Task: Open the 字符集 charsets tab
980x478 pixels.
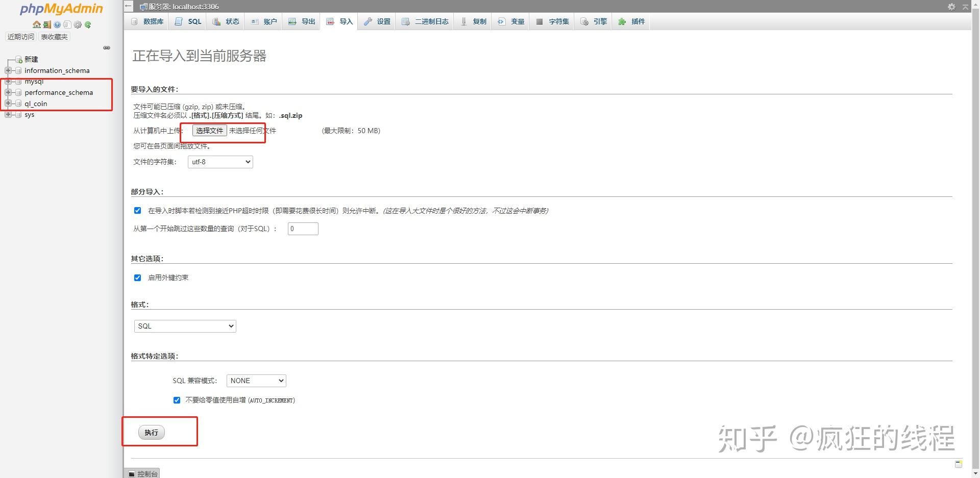Action: (x=553, y=21)
